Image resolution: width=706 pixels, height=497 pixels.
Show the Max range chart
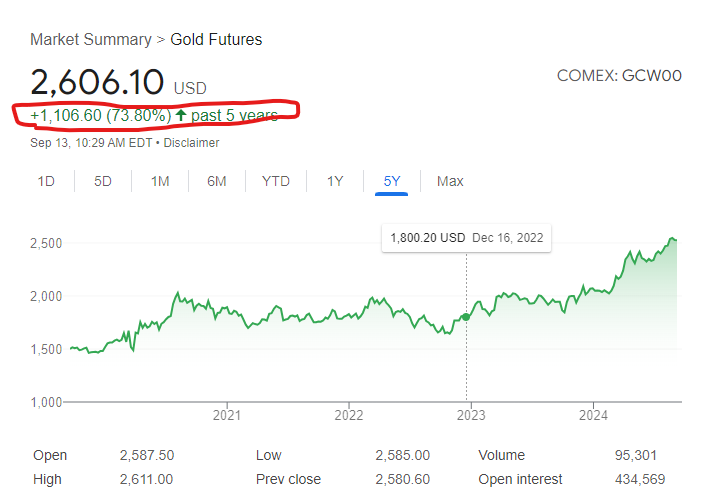pos(450,181)
